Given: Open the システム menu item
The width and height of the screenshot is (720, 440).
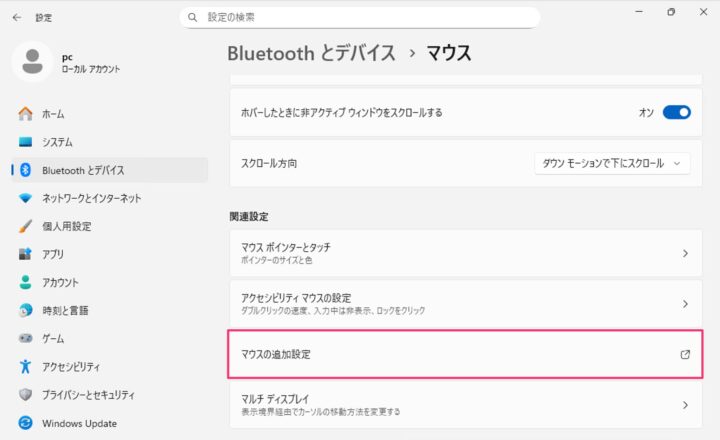Looking at the screenshot, I should pos(57,142).
